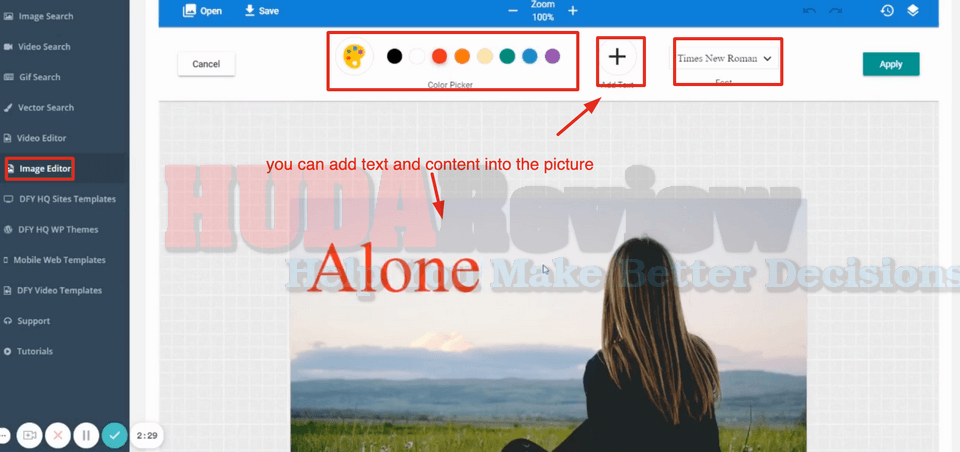Save the image using Save
Viewport: 960px width, 452px height.
click(261, 11)
